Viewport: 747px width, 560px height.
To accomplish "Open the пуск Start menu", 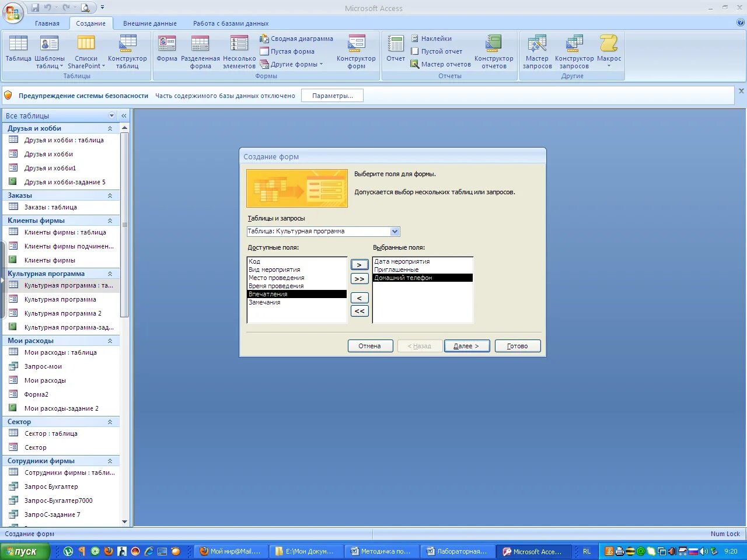I will pyautogui.click(x=25, y=551).
